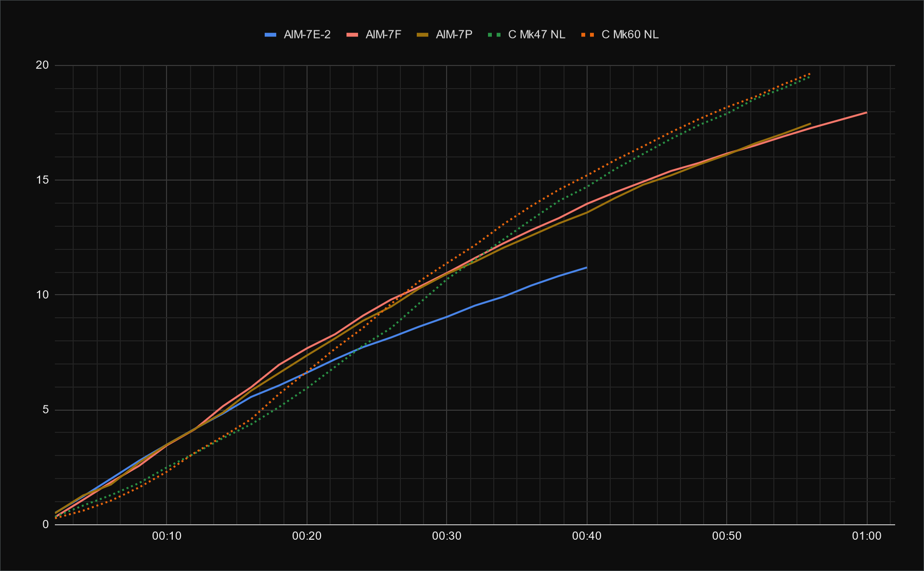Click the 20 y-axis label
This screenshot has width=924, height=571.
point(42,65)
